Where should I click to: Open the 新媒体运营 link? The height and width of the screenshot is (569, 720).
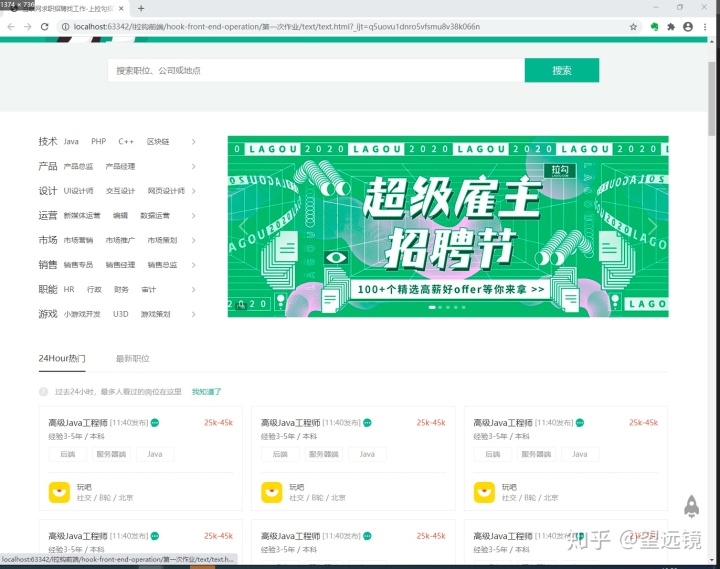click(82, 216)
